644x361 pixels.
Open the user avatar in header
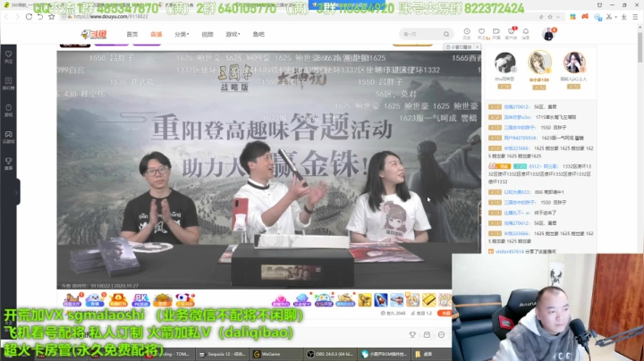pyautogui.click(x=548, y=34)
